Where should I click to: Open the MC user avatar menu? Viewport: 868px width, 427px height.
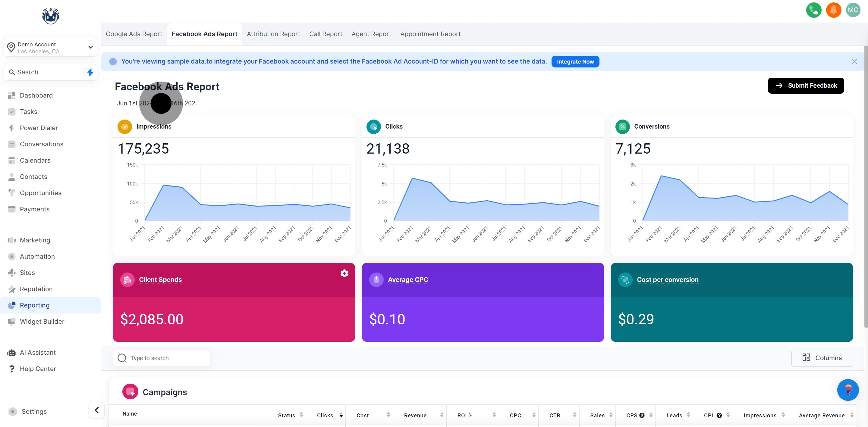[x=853, y=10]
